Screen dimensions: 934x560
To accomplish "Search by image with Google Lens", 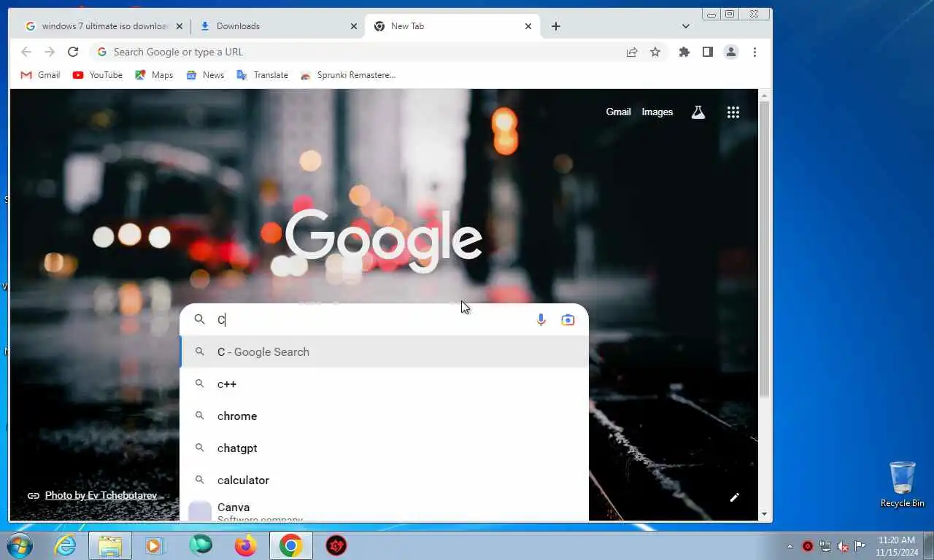I will point(568,319).
